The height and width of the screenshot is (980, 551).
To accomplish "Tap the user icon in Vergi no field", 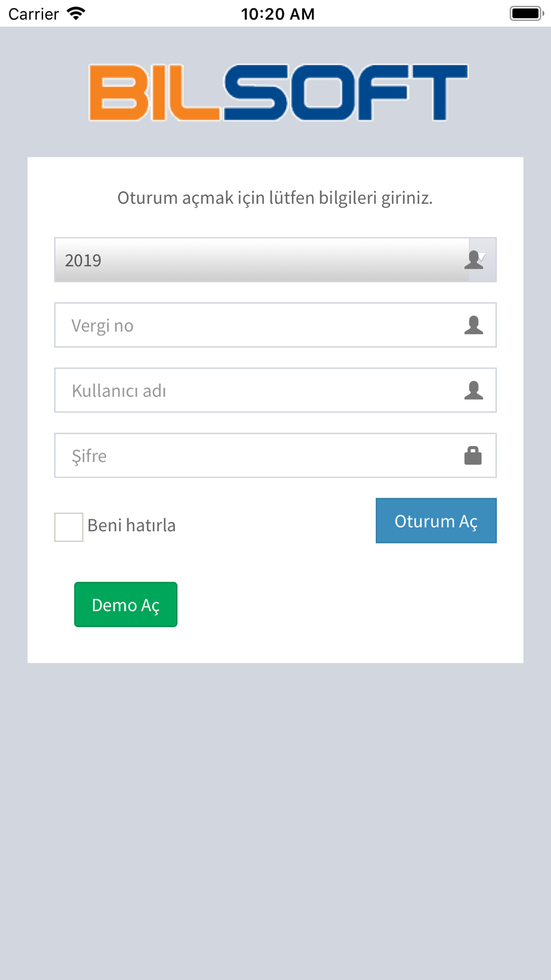I will (473, 325).
